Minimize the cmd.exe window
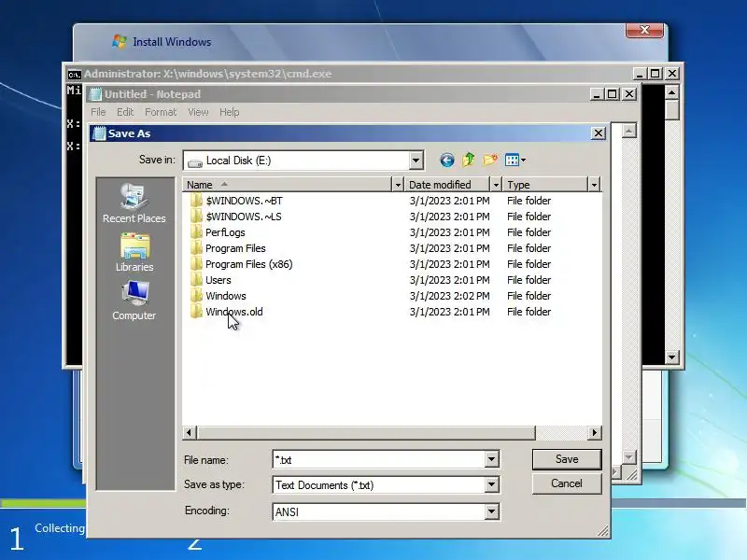The image size is (747, 560). pyautogui.click(x=640, y=74)
